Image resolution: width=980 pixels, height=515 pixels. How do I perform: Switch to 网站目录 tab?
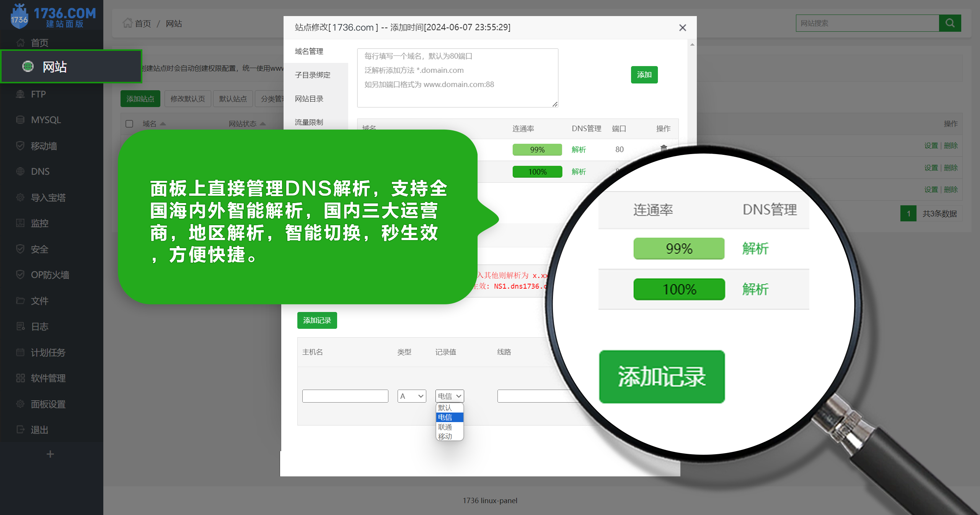(316, 99)
